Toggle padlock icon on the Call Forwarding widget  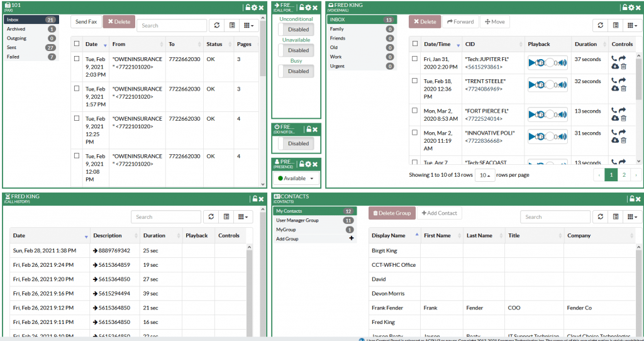(301, 8)
